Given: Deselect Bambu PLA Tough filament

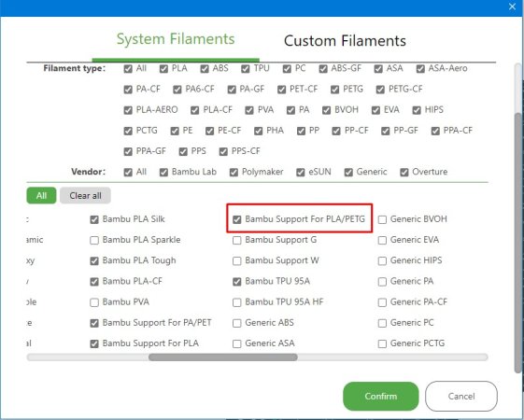Looking at the screenshot, I should click(x=94, y=261).
